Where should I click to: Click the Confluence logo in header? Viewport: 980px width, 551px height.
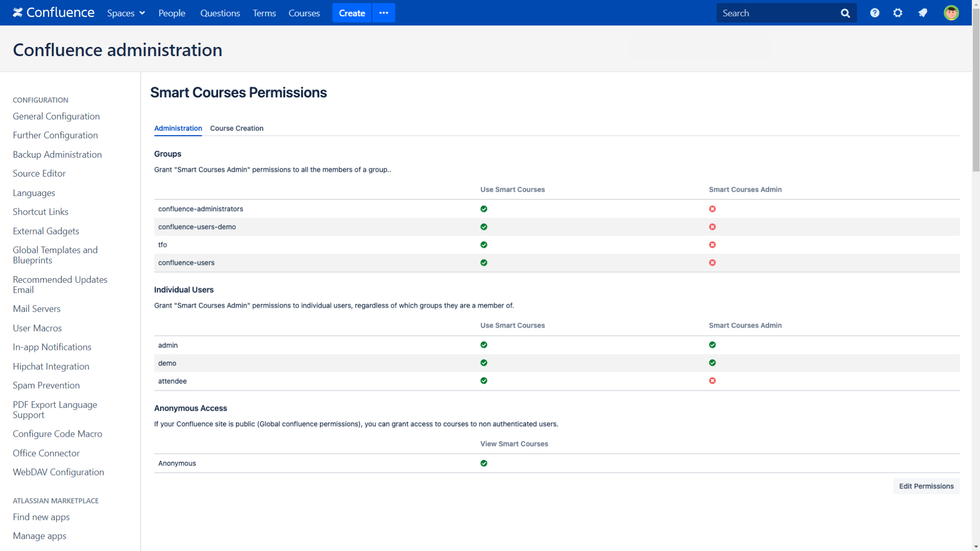pyautogui.click(x=54, y=13)
